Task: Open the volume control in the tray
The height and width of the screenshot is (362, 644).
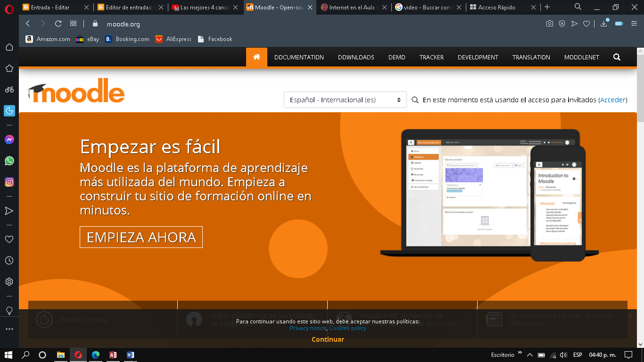Action: click(564, 354)
